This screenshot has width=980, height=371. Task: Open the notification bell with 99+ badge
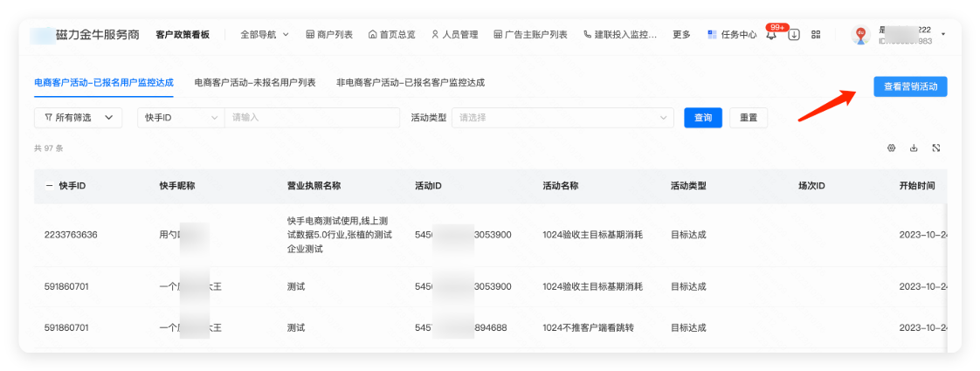[x=772, y=36]
